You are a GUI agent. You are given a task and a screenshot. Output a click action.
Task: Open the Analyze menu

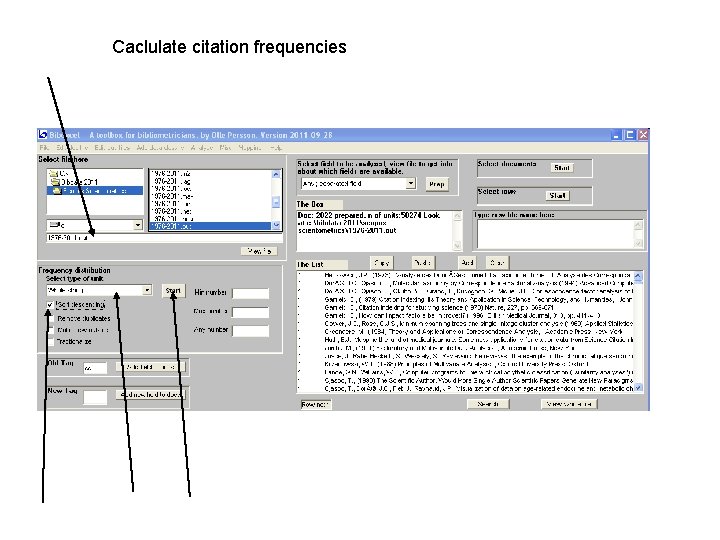click(202, 147)
